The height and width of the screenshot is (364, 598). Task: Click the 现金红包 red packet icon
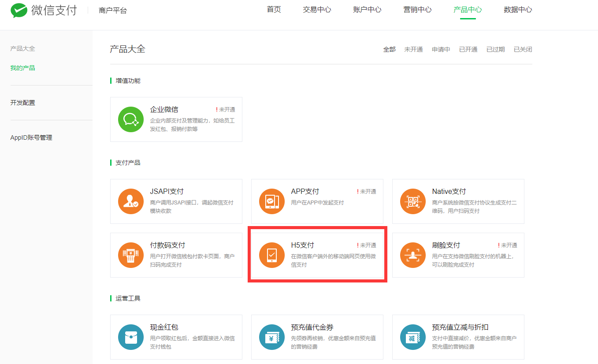(131, 337)
